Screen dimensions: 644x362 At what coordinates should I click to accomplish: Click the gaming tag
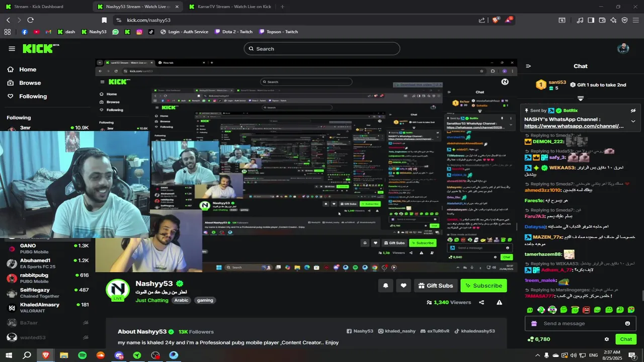(x=205, y=300)
